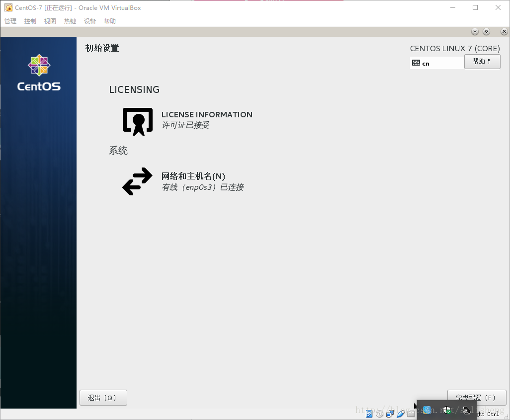
Task: Click the shared folders status icon
Action: [x=411, y=414]
